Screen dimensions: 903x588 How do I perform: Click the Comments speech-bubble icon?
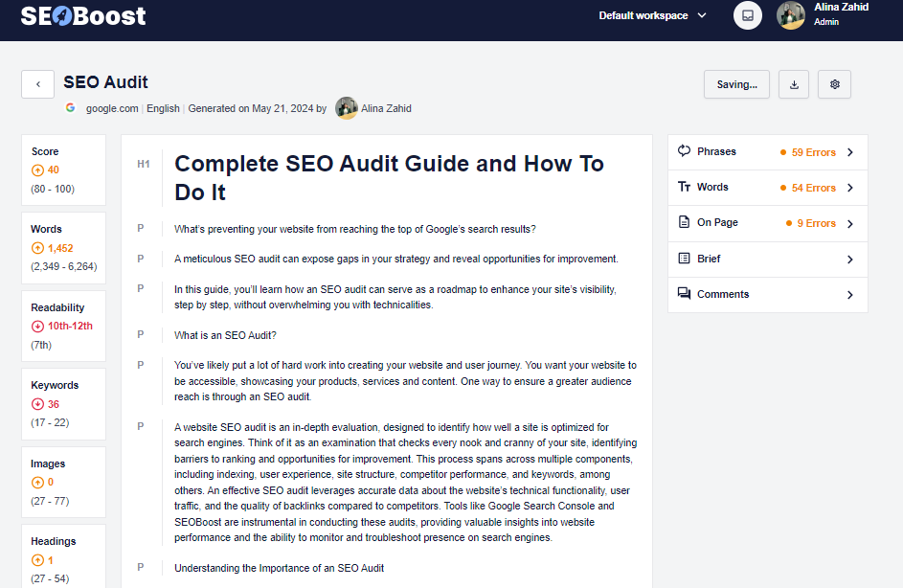tap(684, 294)
